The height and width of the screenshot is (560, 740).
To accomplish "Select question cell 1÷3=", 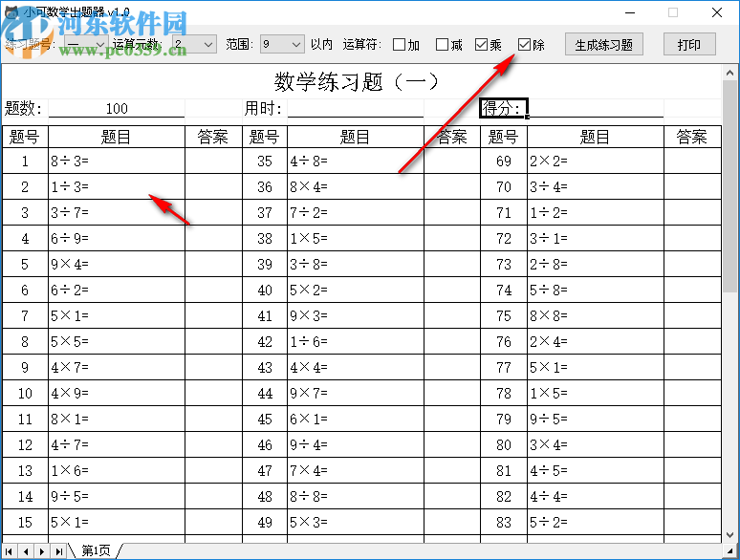I will pos(117,186).
